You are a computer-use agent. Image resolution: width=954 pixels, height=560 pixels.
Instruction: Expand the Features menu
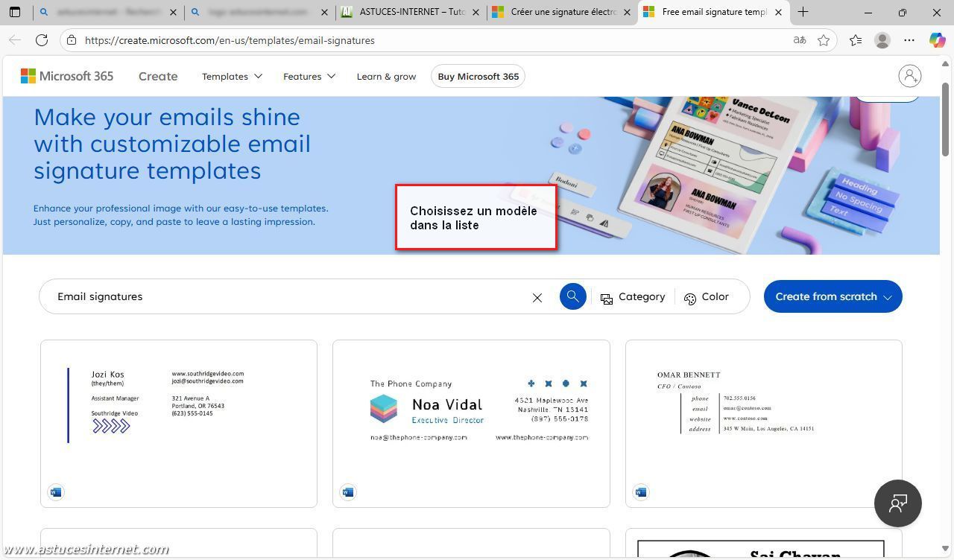[309, 76]
